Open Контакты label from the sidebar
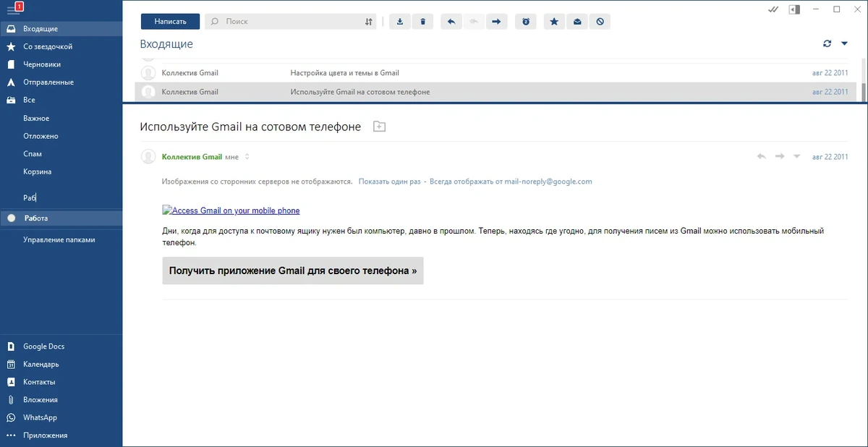 [x=39, y=382]
